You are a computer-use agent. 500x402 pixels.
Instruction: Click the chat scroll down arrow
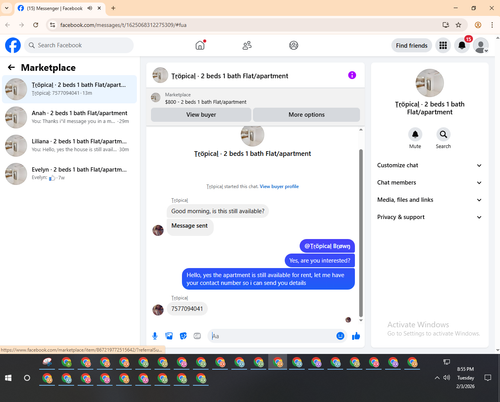(x=361, y=320)
